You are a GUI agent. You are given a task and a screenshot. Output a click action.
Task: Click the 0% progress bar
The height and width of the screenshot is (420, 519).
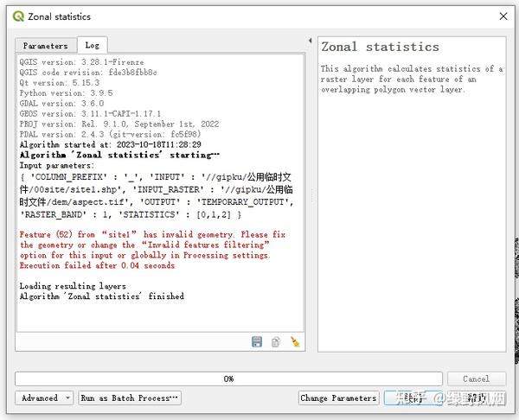[228, 379]
